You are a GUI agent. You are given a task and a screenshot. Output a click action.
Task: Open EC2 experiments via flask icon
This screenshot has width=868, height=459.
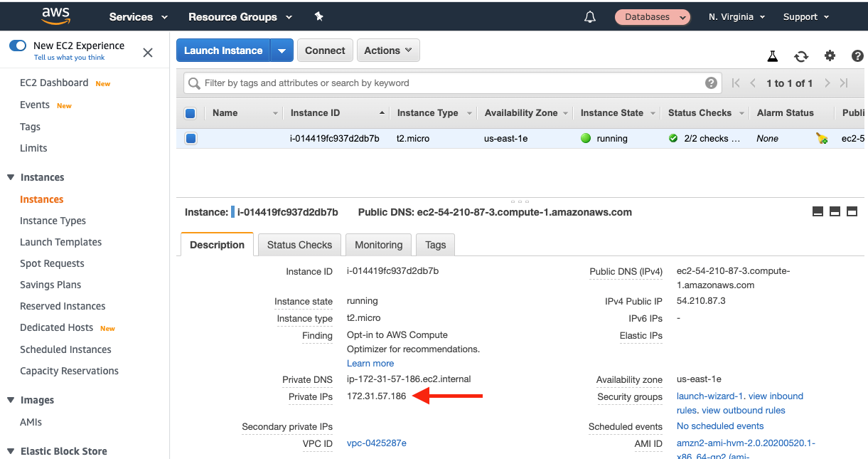coord(772,54)
